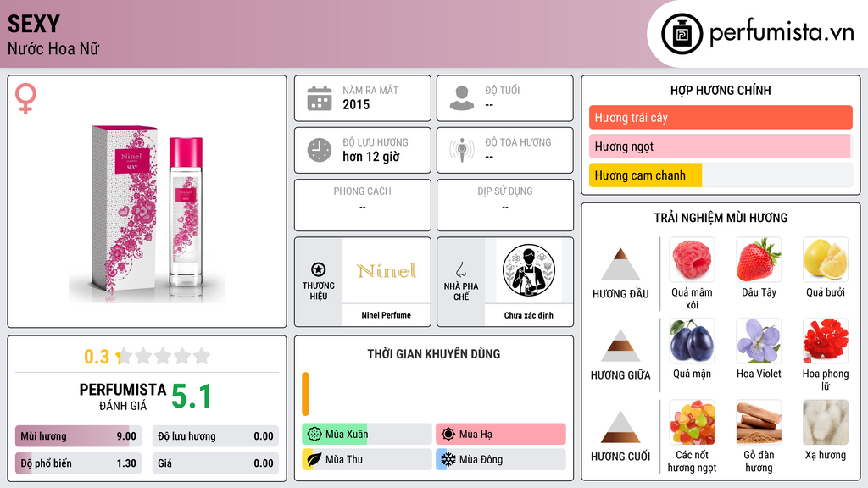868x488 pixels.
Task: Click the Hương đầu pyramid icon
Action: tap(620, 264)
